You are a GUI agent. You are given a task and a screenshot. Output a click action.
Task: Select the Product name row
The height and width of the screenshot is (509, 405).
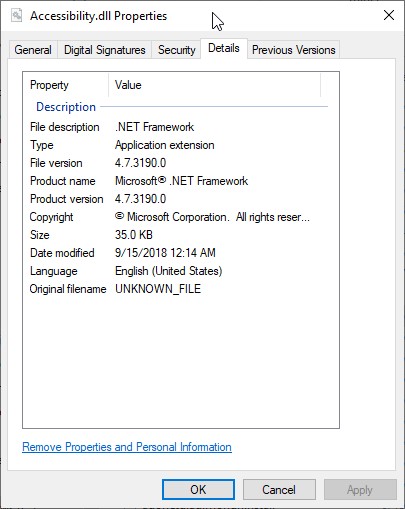pos(179,181)
